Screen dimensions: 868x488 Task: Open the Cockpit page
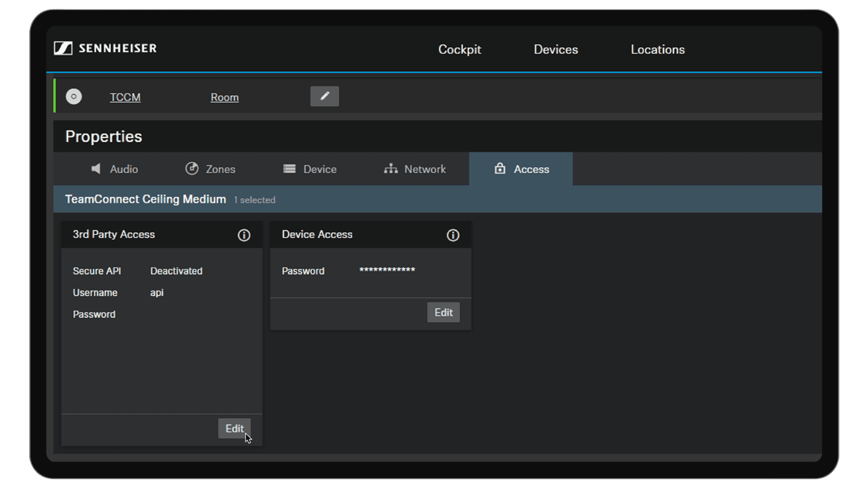(460, 49)
